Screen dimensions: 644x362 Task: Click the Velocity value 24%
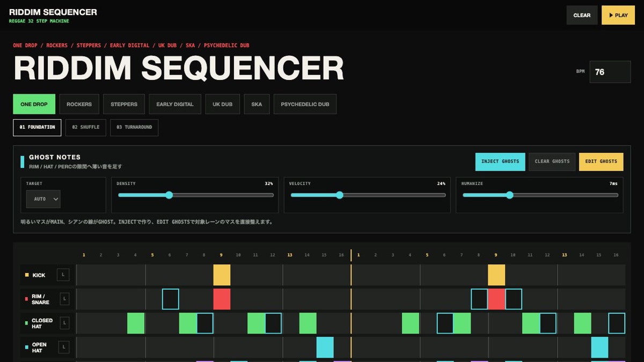point(441,183)
